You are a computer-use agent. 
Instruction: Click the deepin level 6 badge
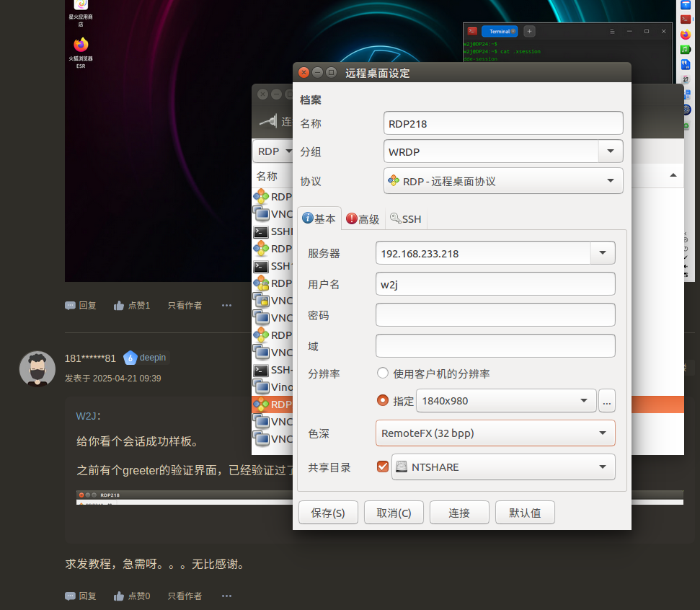point(146,358)
